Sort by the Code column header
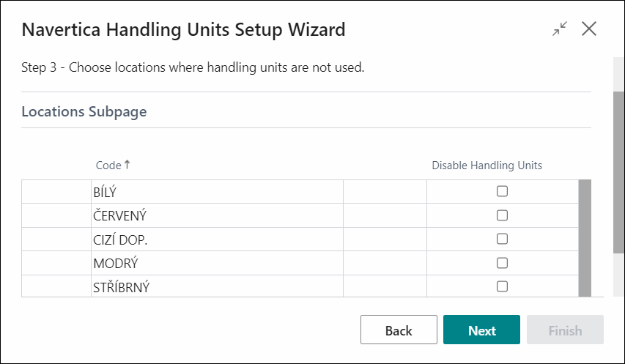The image size is (625, 364). [x=108, y=166]
